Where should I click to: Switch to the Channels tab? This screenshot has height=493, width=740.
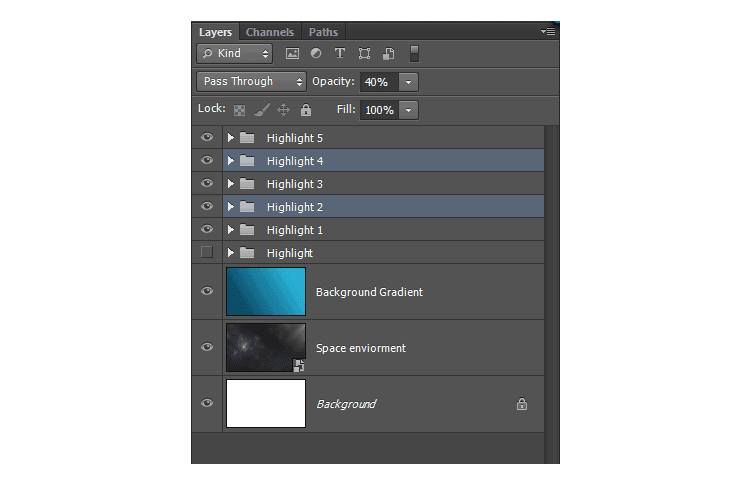[270, 32]
